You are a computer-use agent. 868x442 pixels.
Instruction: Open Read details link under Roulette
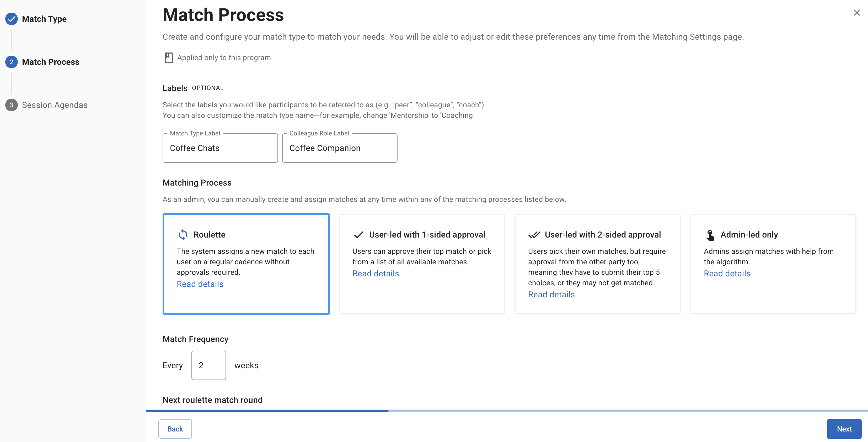pyautogui.click(x=200, y=284)
